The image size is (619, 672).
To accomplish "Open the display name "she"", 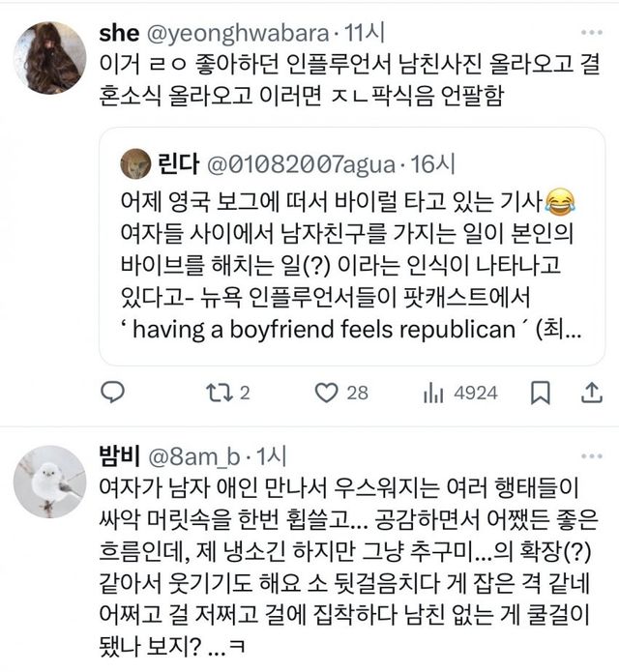I will pos(120,33).
